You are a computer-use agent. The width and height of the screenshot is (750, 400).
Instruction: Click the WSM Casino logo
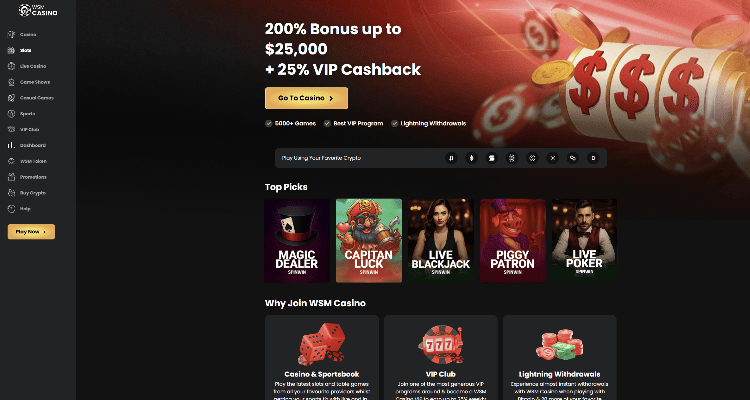click(x=38, y=10)
